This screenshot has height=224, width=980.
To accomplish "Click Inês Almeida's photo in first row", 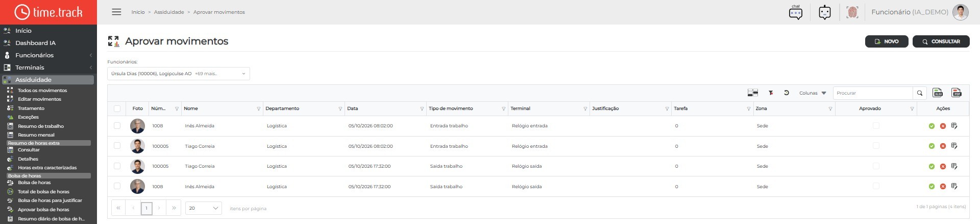I will point(137,126).
